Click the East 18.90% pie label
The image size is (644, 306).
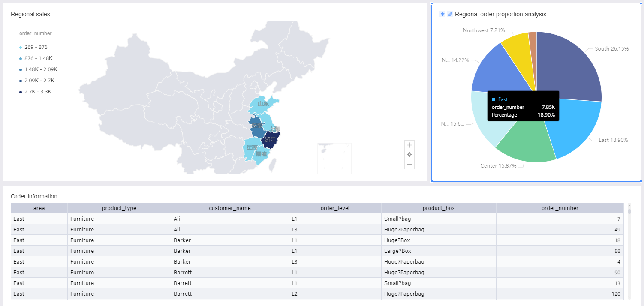(613, 140)
